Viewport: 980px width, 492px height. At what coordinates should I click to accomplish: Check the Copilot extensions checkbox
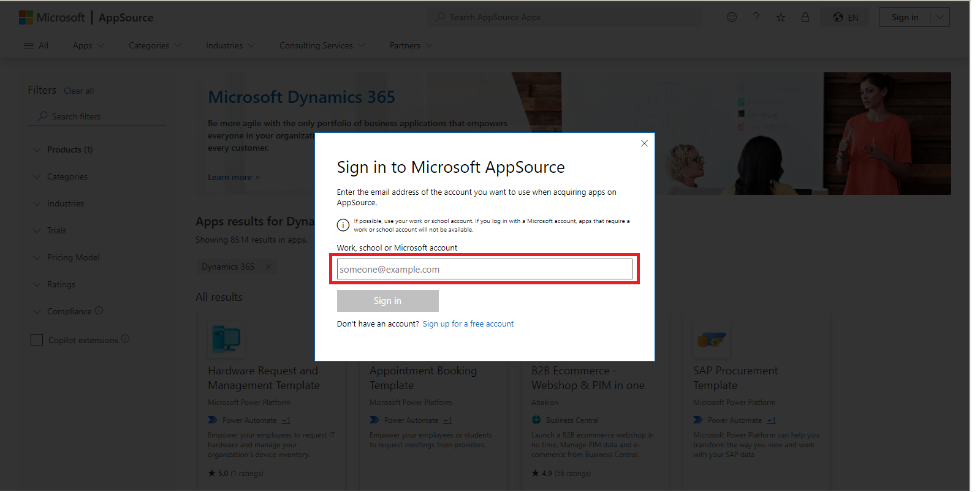(x=37, y=340)
